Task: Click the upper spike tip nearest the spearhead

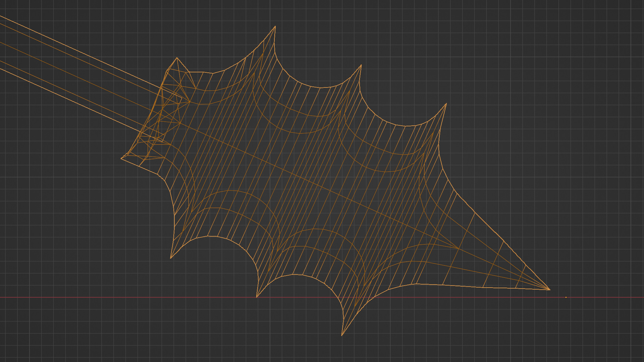Action: point(446,104)
